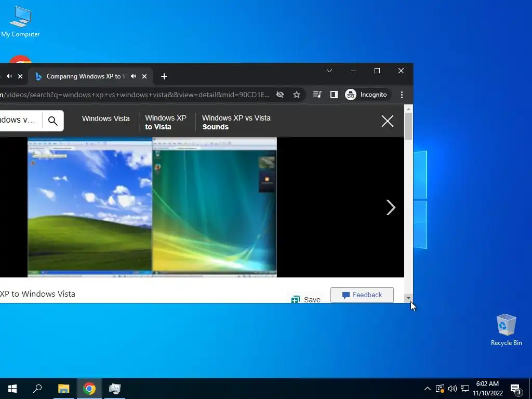Click third-party cookies blocked eye icon
Screen dimensions: 532x399
pyautogui.click(x=280, y=95)
